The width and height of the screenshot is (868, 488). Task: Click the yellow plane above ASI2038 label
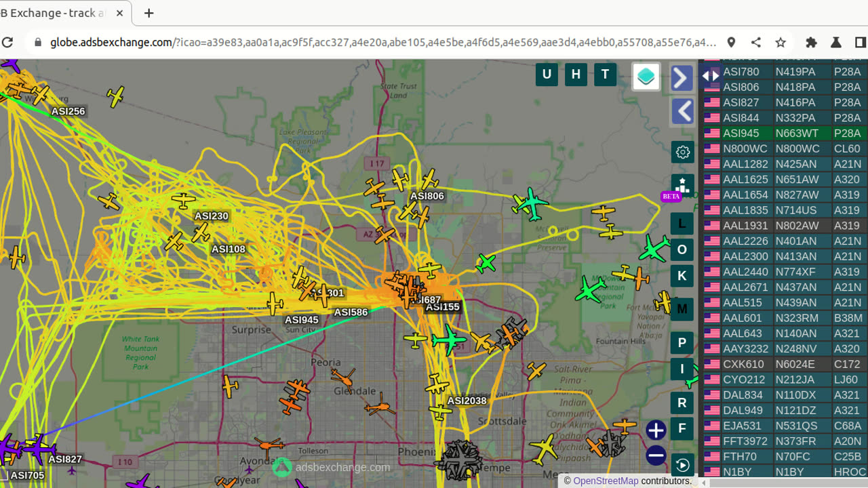pos(437,386)
